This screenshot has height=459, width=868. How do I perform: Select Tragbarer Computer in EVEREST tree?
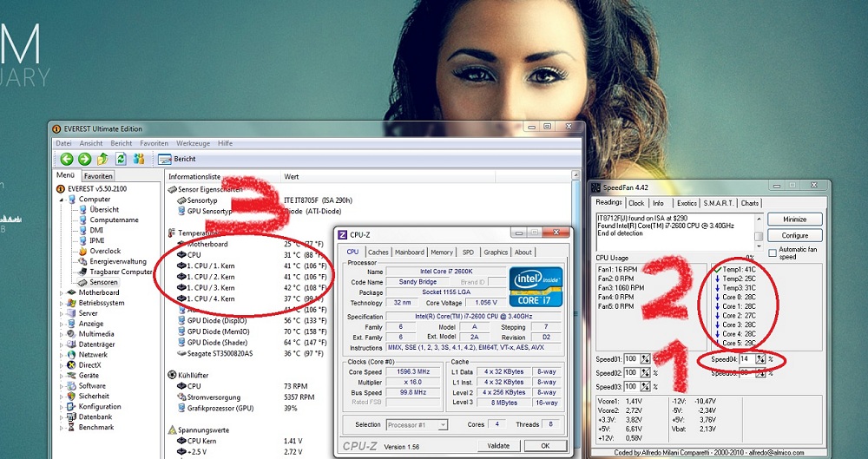coord(121,272)
